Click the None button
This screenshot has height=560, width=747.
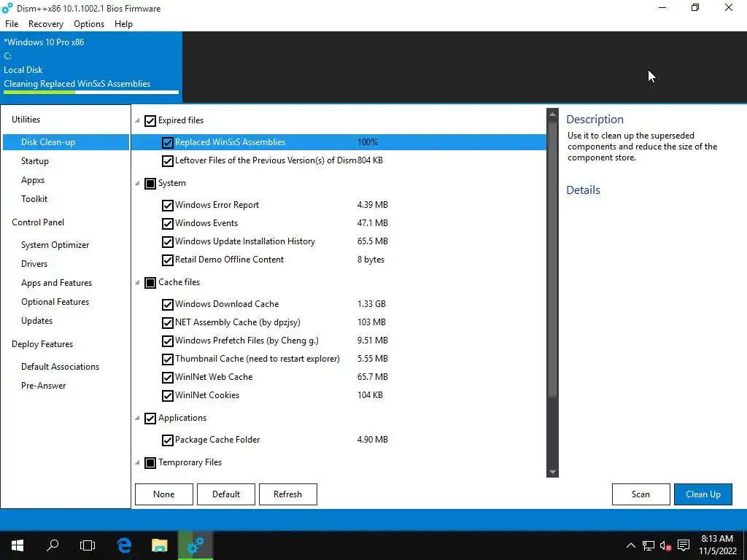(164, 494)
